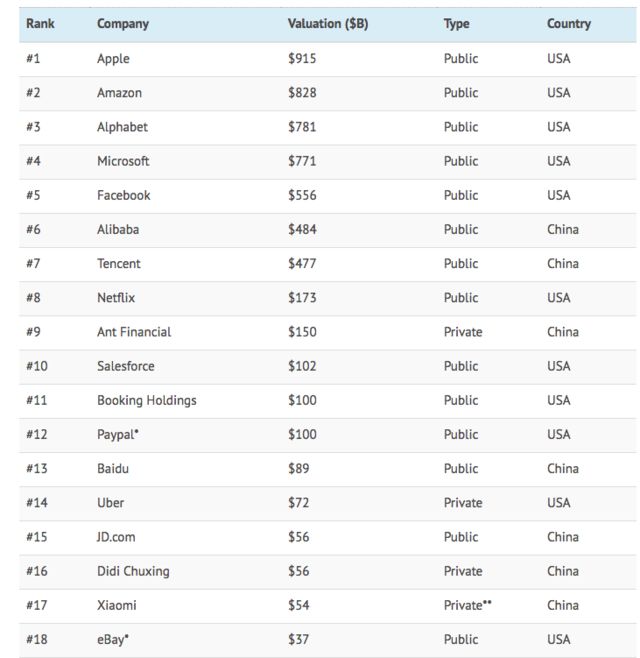Click Tencent's $477 valuation cell
640x658 pixels.
pyautogui.click(x=302, y=264)
